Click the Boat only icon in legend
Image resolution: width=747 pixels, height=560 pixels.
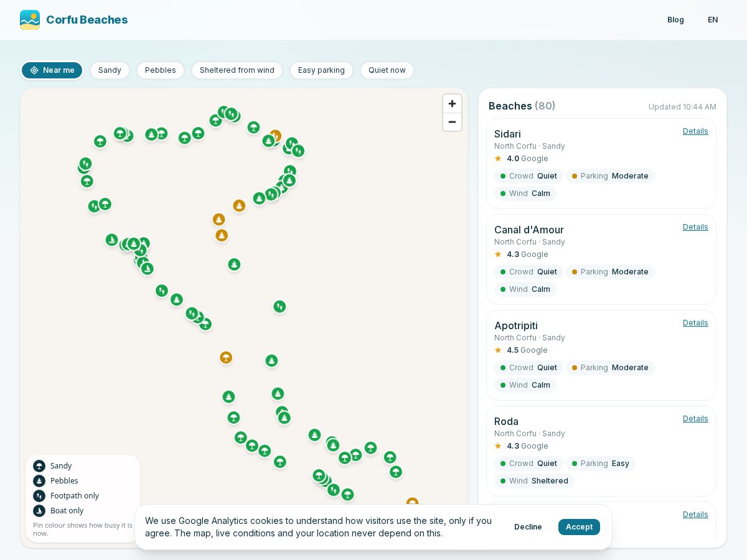click(x=39, y=511)
